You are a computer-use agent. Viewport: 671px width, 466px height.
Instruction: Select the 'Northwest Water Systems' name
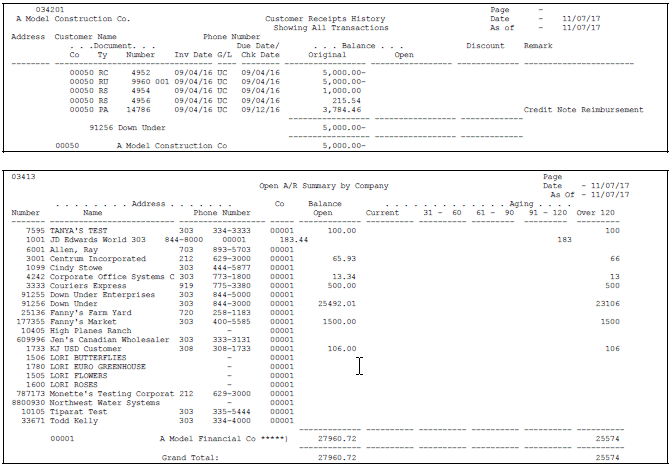point(105,403)
